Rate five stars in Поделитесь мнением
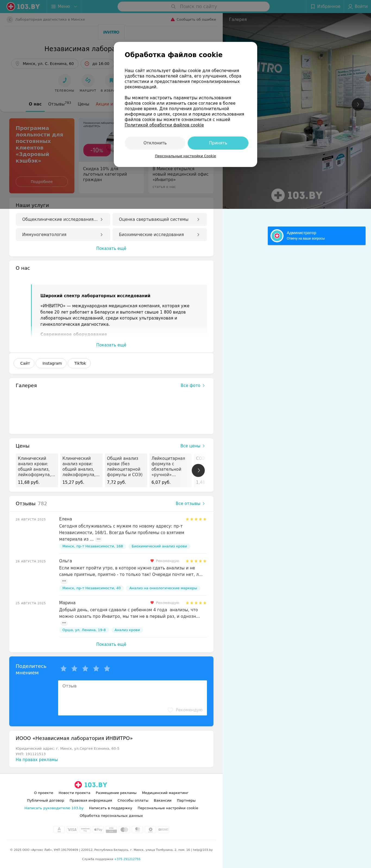 (x=107, y=668)
